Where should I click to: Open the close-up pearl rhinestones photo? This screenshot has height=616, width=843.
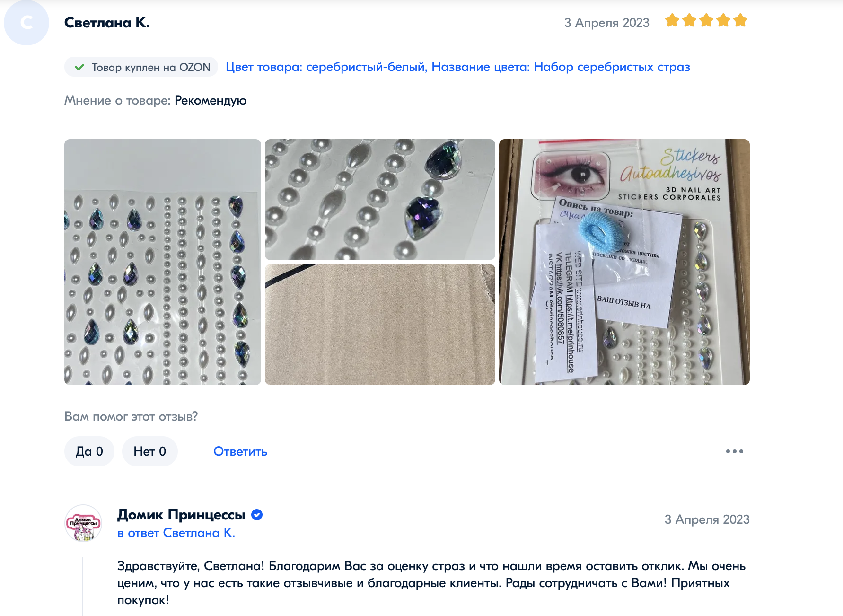point(380,200)
